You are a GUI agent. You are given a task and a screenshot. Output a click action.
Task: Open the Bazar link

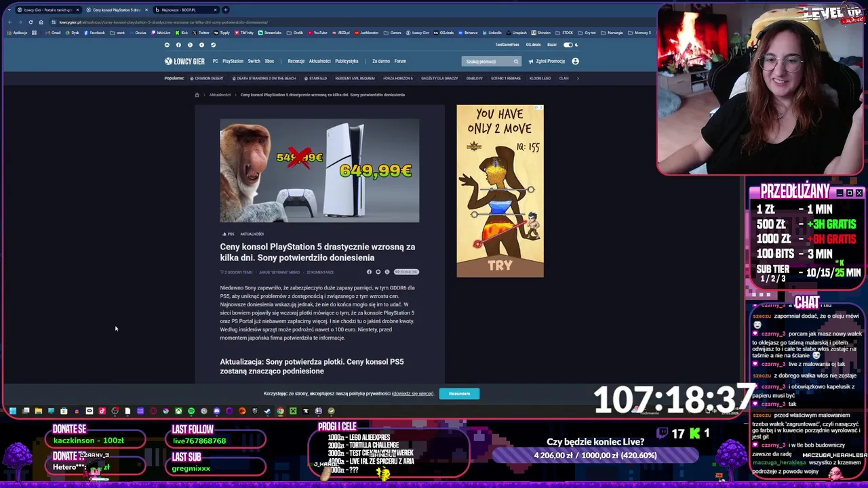point(552,45)
